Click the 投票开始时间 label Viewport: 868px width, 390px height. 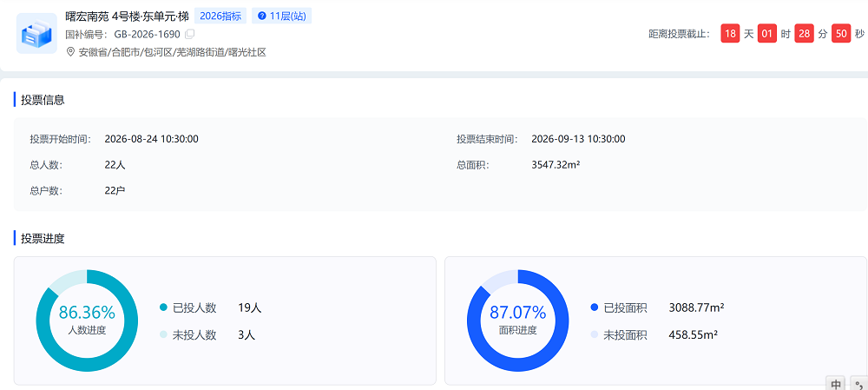pos(61,139)
